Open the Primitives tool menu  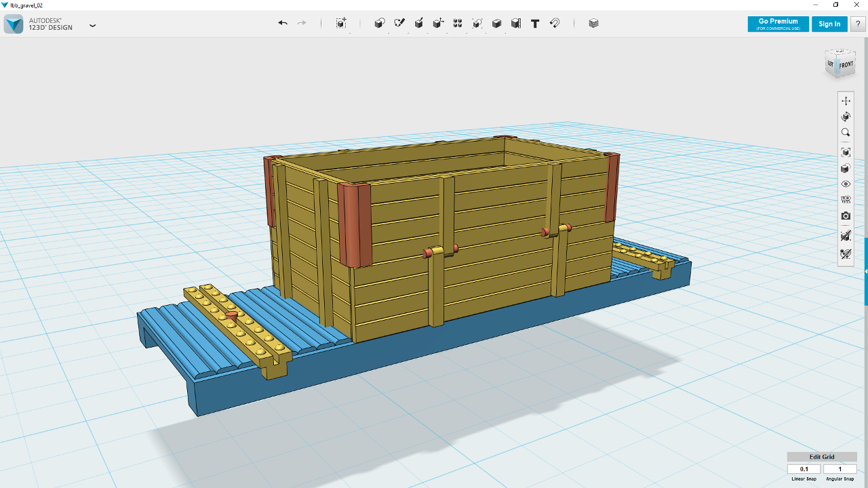(x=380, y=23)
